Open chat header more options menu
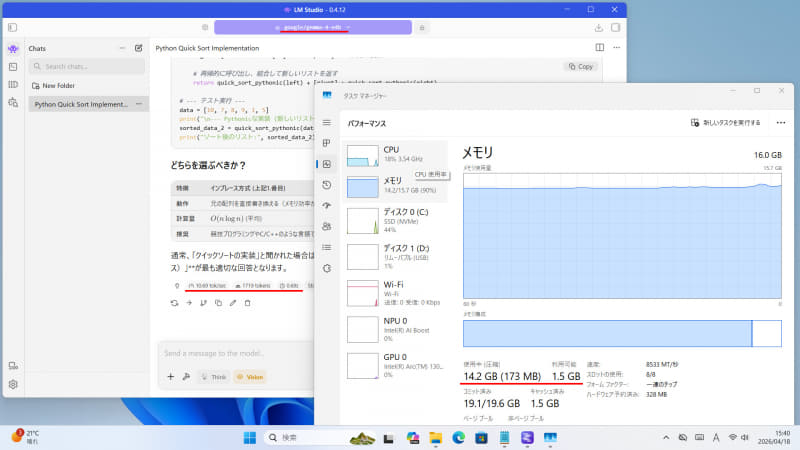Viewport: 800px width, 450px height. click(617, 47)
